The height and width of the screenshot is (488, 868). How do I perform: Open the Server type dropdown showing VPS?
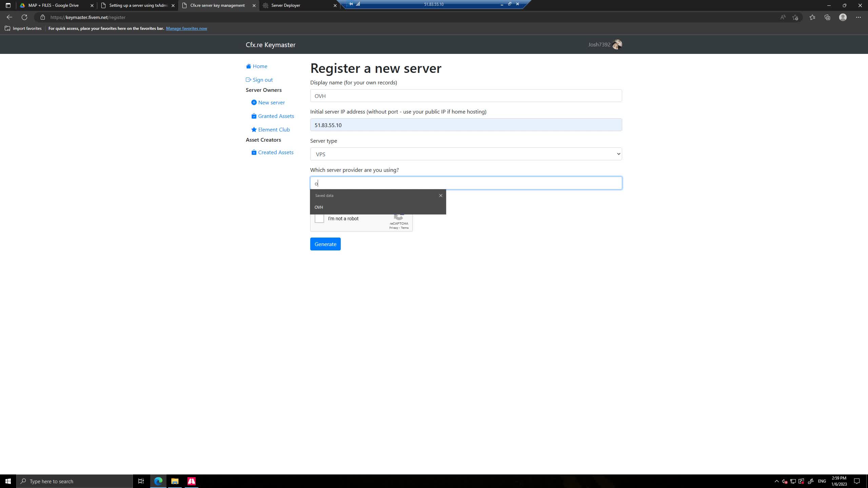tap(466, 154)
